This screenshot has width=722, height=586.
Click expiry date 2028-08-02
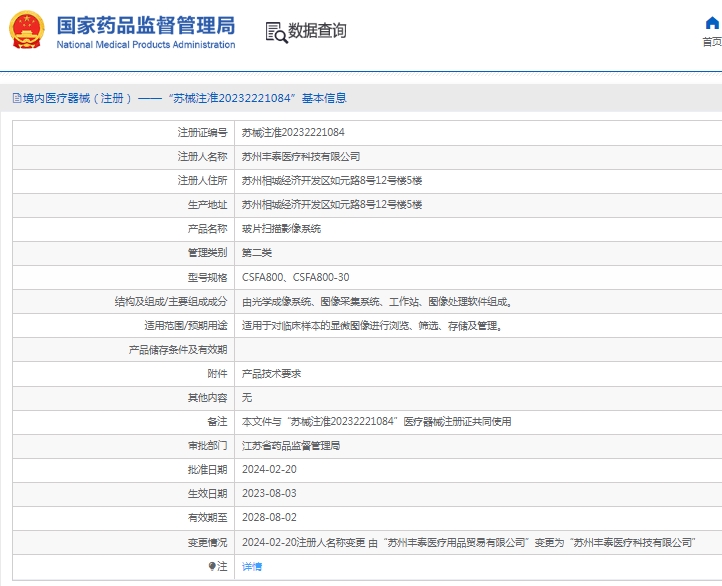coord(269,517)
